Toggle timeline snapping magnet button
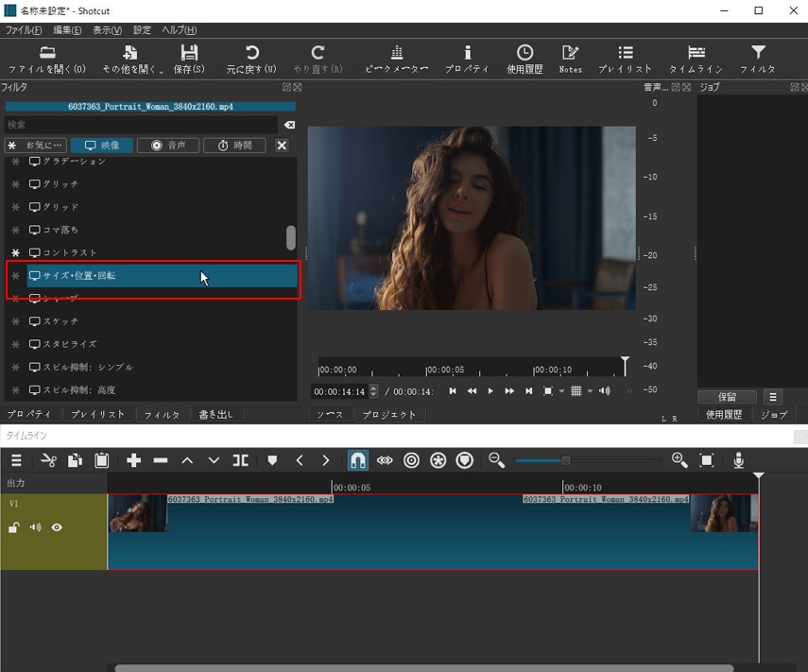 [x=358, y=460]
